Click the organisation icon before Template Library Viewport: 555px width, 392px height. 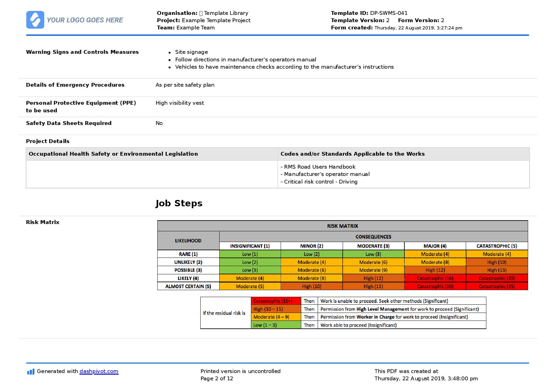point(201,13)
